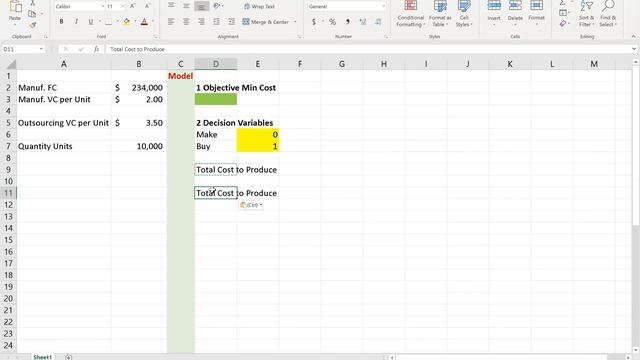Click the Insert cells button
Viewport: 640px width, 360px height.
point(494,13)
